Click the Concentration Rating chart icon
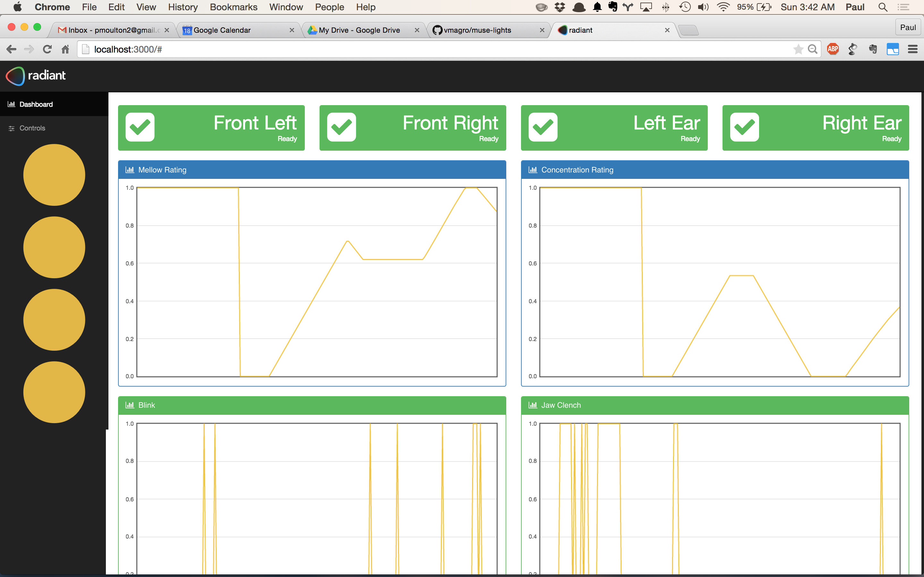 pos(533,170)
